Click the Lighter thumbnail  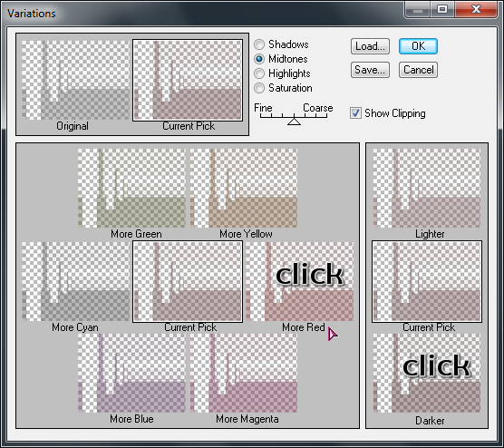coord(427,188)
